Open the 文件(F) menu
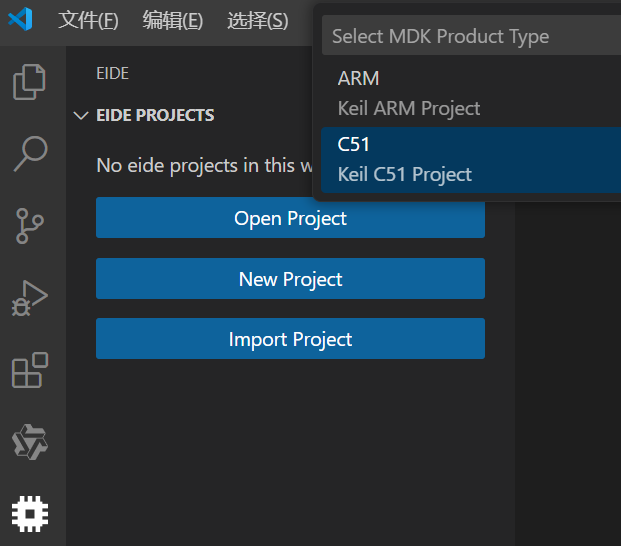621x546 pixels. (88, 20)
